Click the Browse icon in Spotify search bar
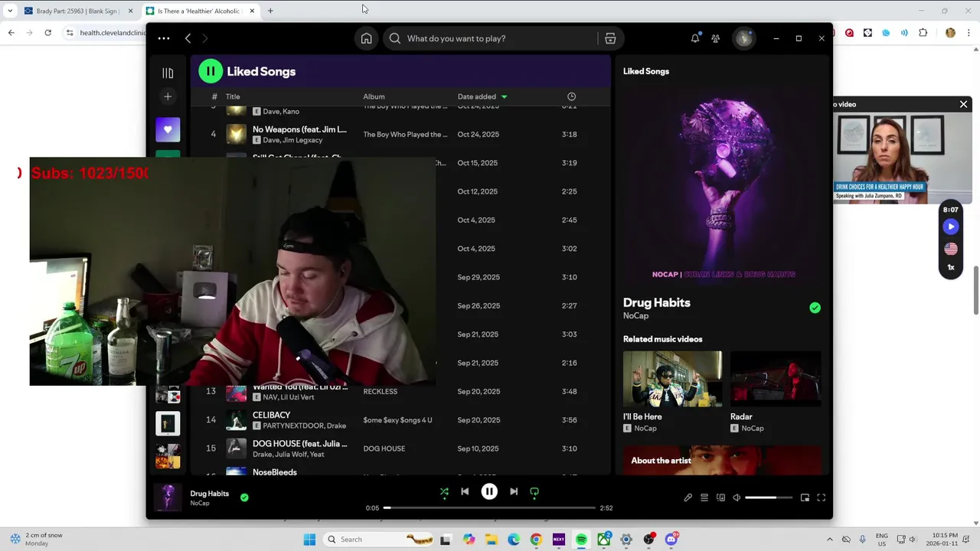This screenshot has height=551, width=980. [610, 38]
